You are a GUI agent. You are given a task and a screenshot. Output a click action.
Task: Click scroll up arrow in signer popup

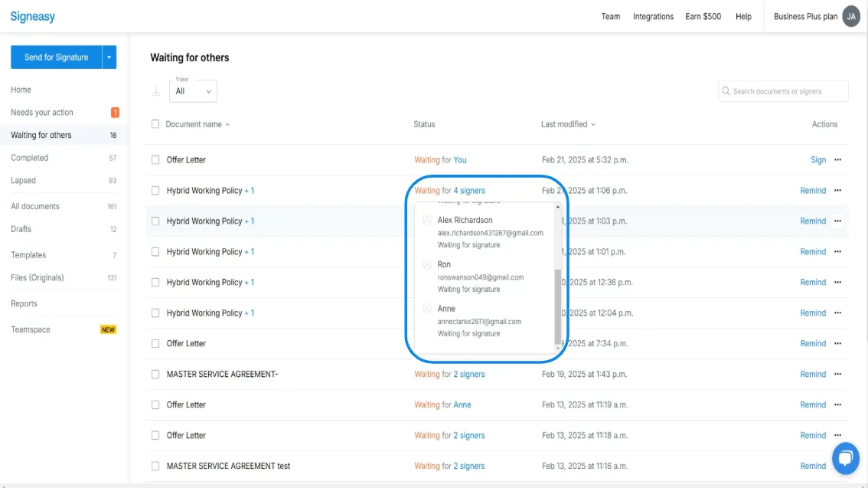tap(557, 207)
